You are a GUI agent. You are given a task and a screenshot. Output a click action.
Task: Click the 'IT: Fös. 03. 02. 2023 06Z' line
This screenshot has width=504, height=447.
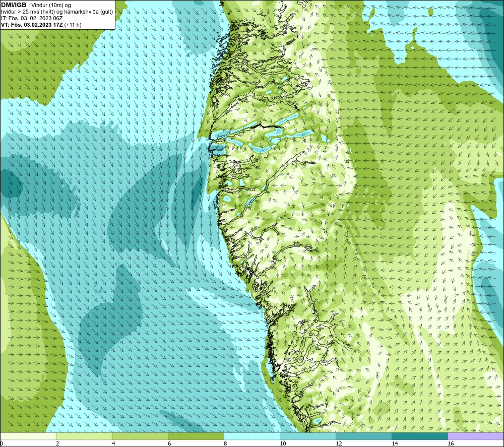[x=32, y=18]
